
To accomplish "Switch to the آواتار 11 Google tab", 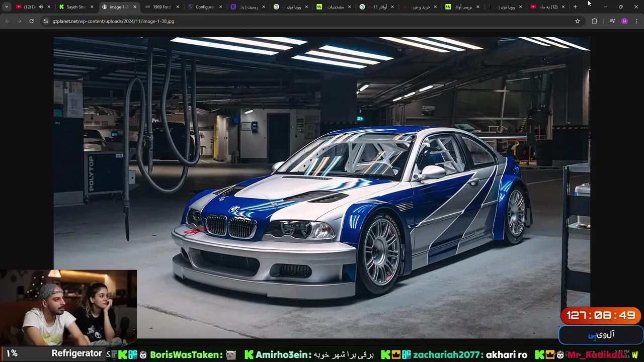I will coord(375,7).
